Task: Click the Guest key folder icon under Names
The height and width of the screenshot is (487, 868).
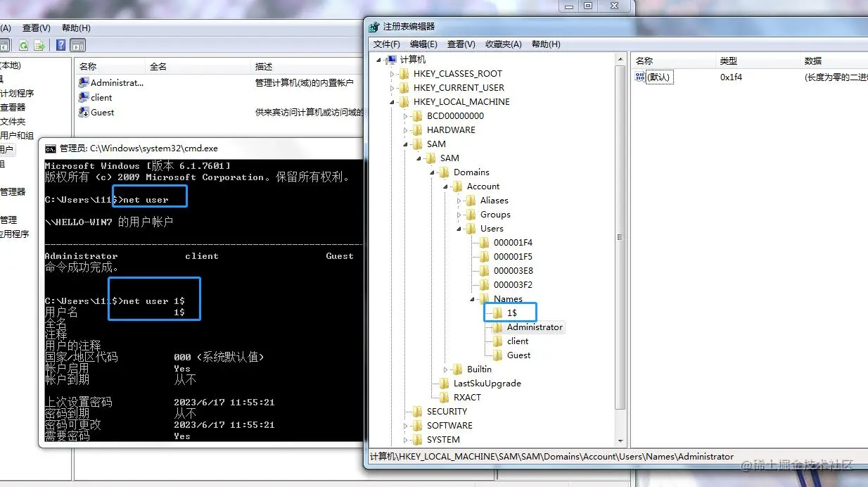Action: point(498,355)
